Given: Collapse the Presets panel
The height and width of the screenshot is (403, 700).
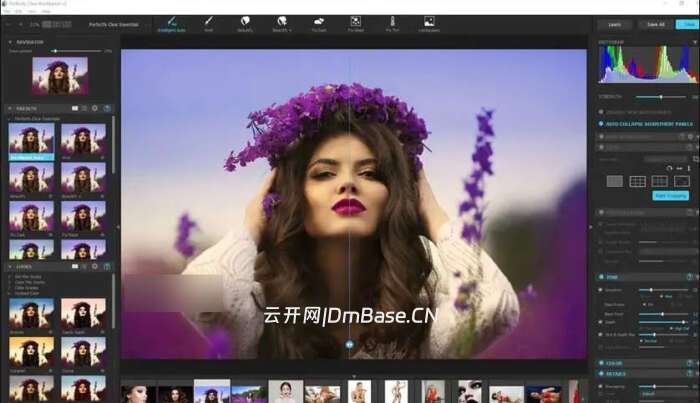Looking at the screenshot, I should click(10, 108).
